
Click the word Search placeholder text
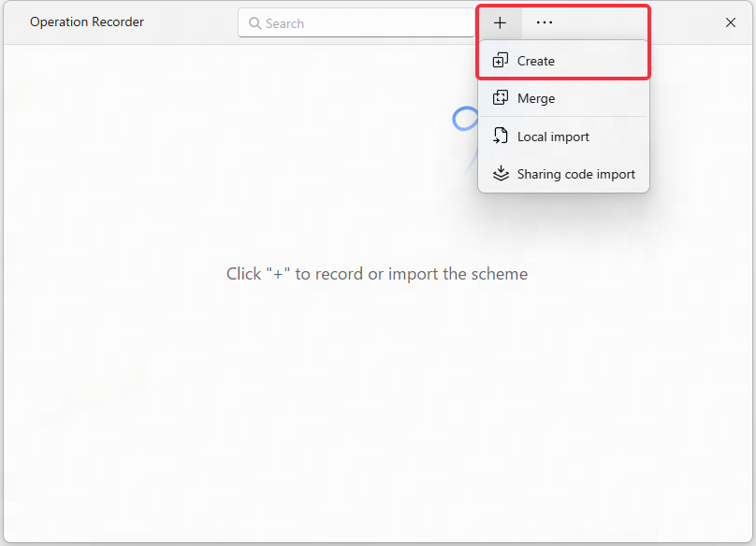click(285, 23)
